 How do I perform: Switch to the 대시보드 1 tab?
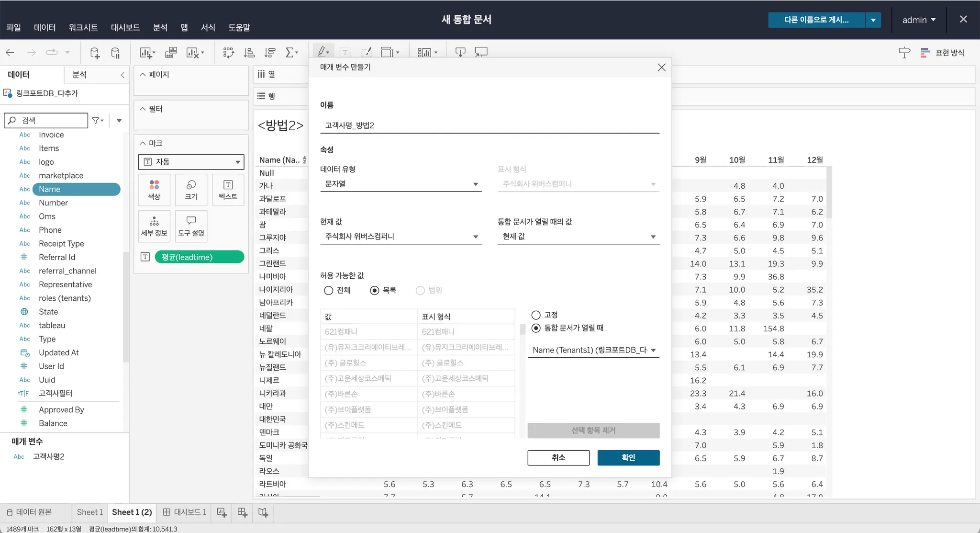(185, 512)
